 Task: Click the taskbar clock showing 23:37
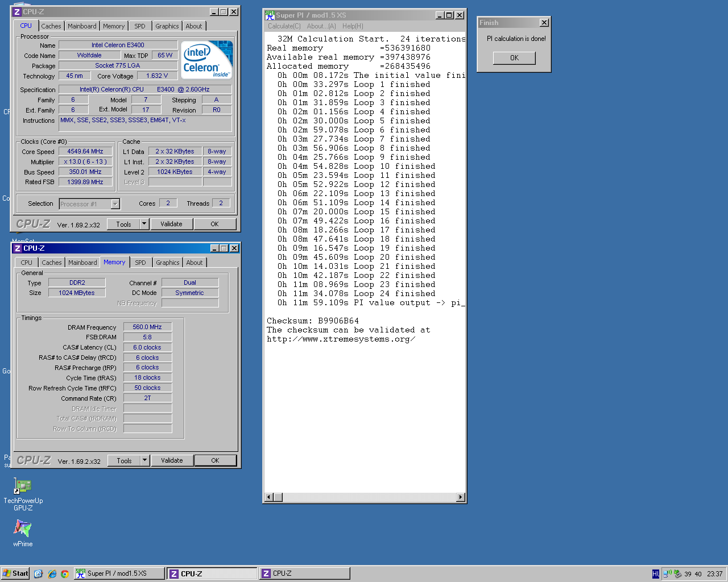click(x=715, y=574)
